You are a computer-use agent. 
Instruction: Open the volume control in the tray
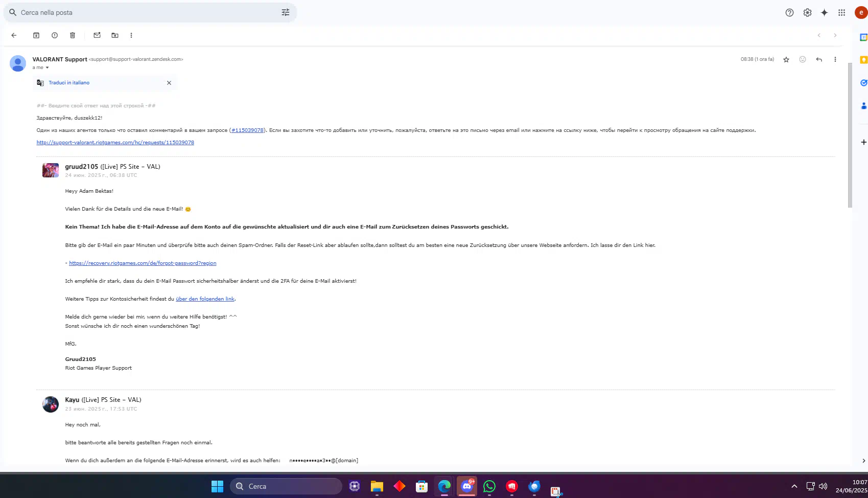[x=823, y=486]
